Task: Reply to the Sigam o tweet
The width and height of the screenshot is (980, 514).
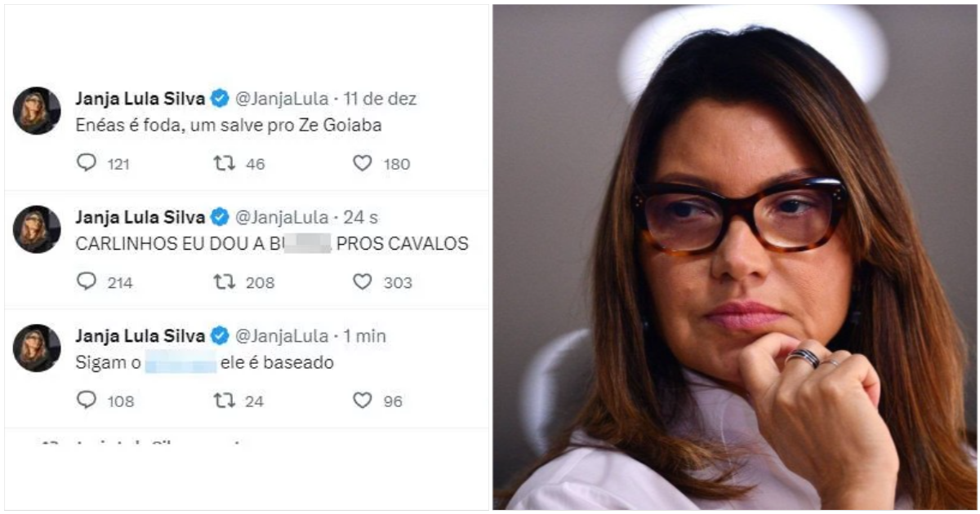Action: 87,400
